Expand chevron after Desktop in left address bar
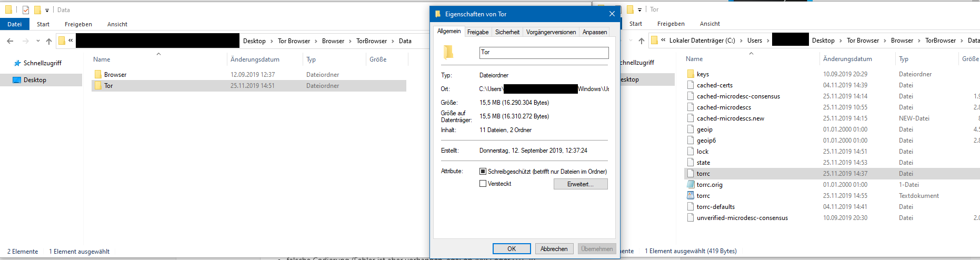Screen dimensions: 980x260 (x=272, y=41)
